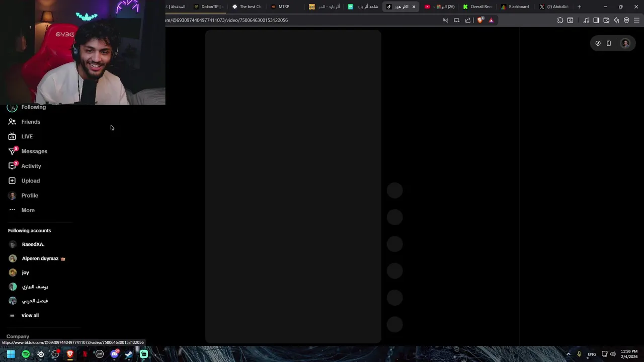Click the TikTok coin icon at top right
644x362 pixels.
598,43
